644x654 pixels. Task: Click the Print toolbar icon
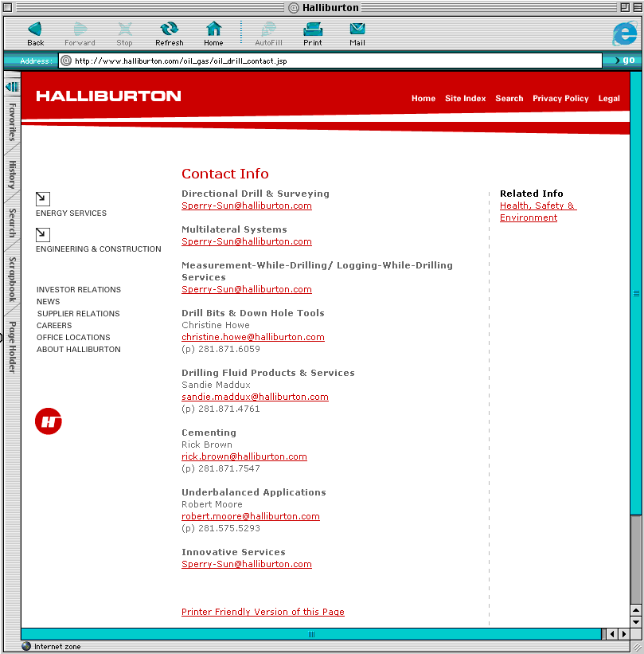(313, 29)
